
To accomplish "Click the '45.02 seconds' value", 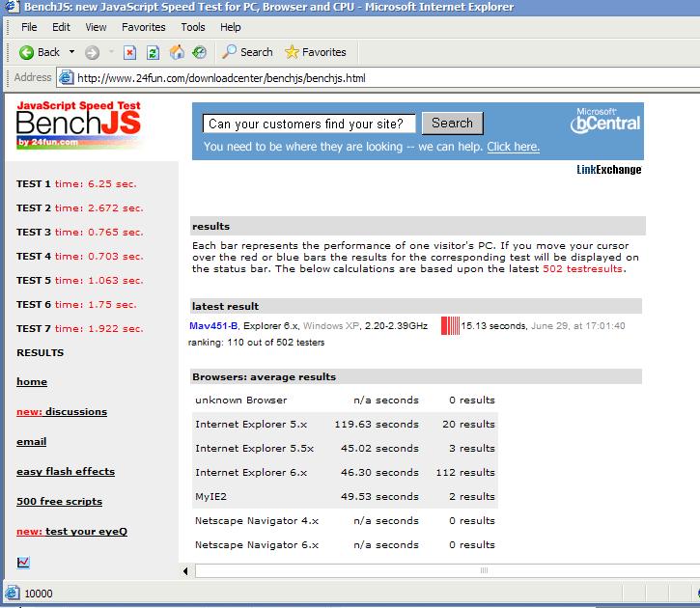I will click(x=379, y=449).
